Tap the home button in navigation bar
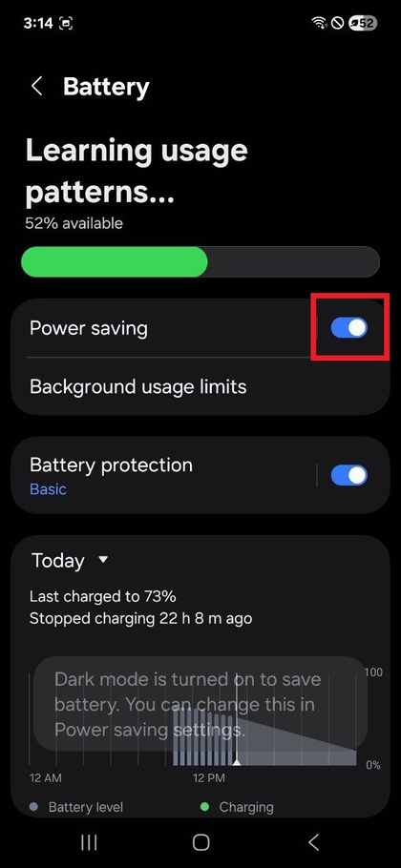 pyautogui.click(x=200, y=842)
